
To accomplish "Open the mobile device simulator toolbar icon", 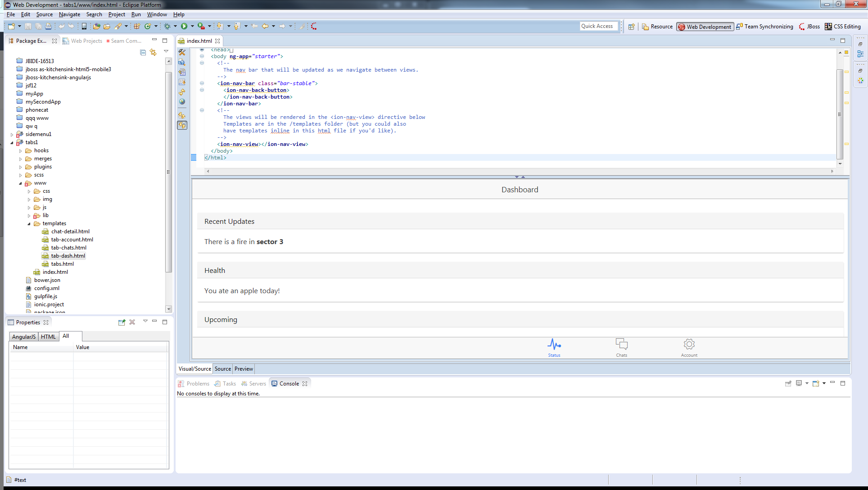I will tap(84, 26).
